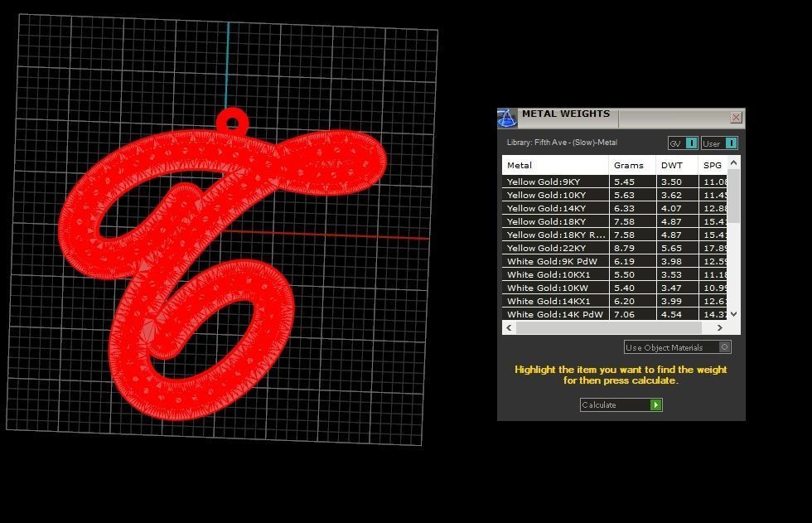Click the green play arrow on Calculate
Screen dimensions: 812x523
click(x=655, y=405)
